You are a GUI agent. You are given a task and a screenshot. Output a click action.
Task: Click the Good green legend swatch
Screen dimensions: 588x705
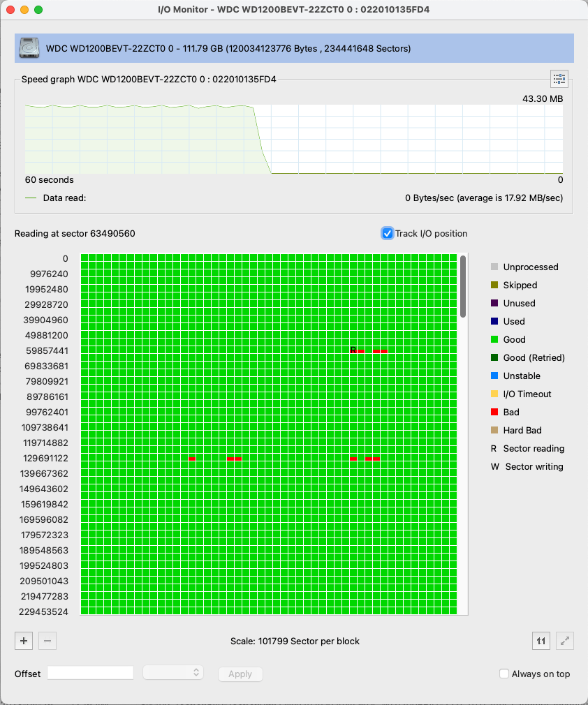pyautogui.click(x=494, y=339)
